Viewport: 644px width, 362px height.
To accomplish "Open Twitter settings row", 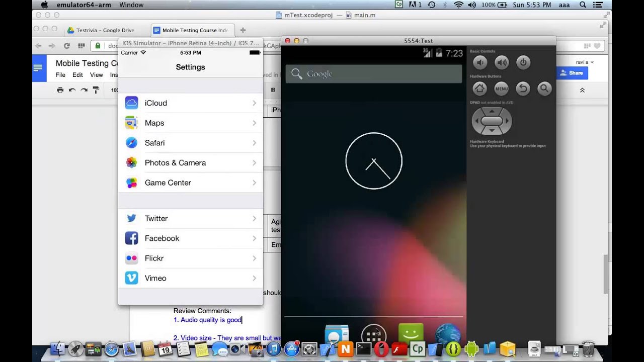I will (x=191, y=218).
